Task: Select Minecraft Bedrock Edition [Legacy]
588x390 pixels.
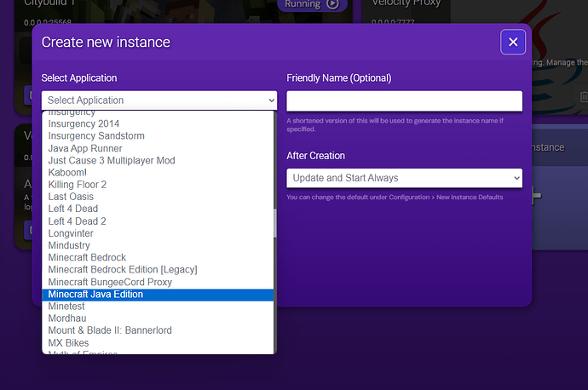Action: (x=158, y=270)
